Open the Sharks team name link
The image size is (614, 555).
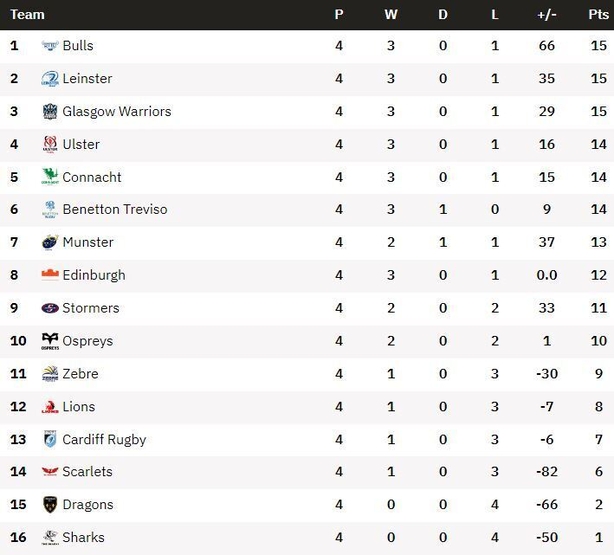[83, 537]
